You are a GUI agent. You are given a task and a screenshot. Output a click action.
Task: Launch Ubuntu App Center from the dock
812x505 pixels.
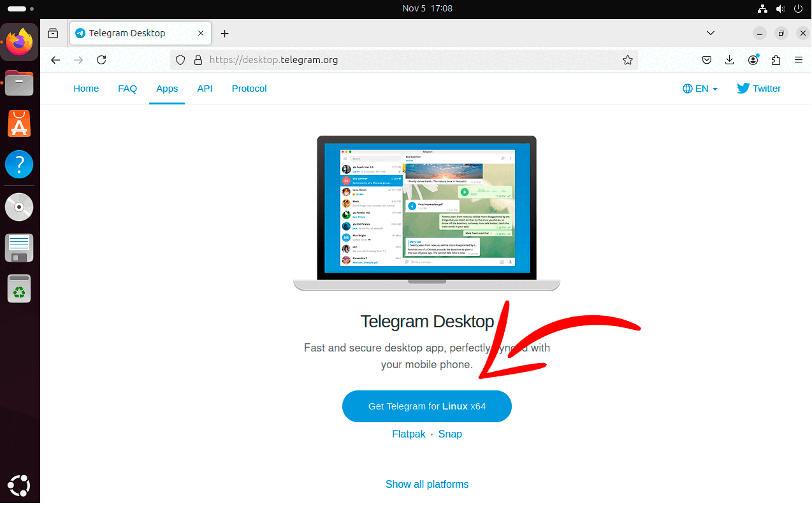pos(20,124)
